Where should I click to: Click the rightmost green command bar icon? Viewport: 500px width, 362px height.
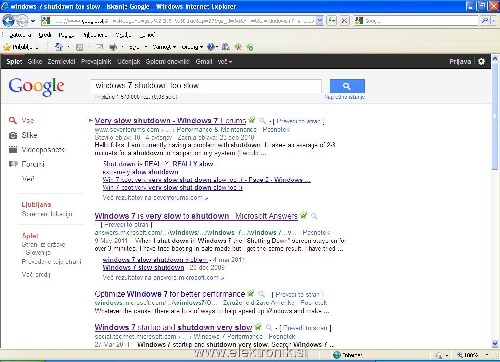click(x=250, y=47)
